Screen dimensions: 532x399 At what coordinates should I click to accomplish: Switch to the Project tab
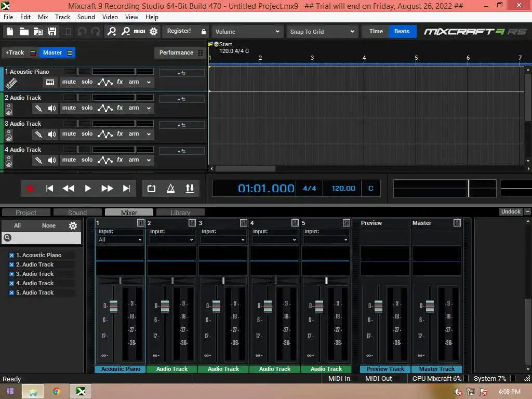point(26,212)
